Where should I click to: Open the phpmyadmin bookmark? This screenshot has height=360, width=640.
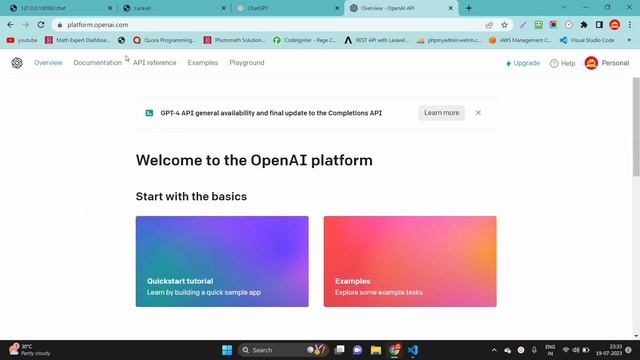point(449,40)
